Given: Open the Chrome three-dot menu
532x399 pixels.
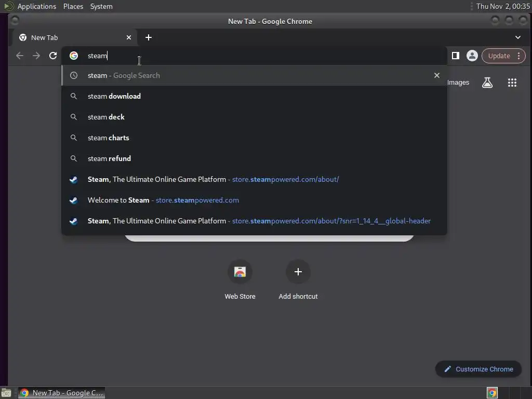Looking at the screenshot, I should [519, 56].
